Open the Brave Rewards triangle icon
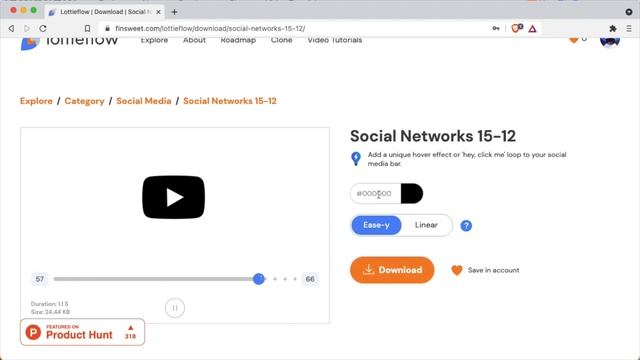Image resolution: width=640 pixels, height=360 pixels. pyautogui.click(x=532, y=29)
